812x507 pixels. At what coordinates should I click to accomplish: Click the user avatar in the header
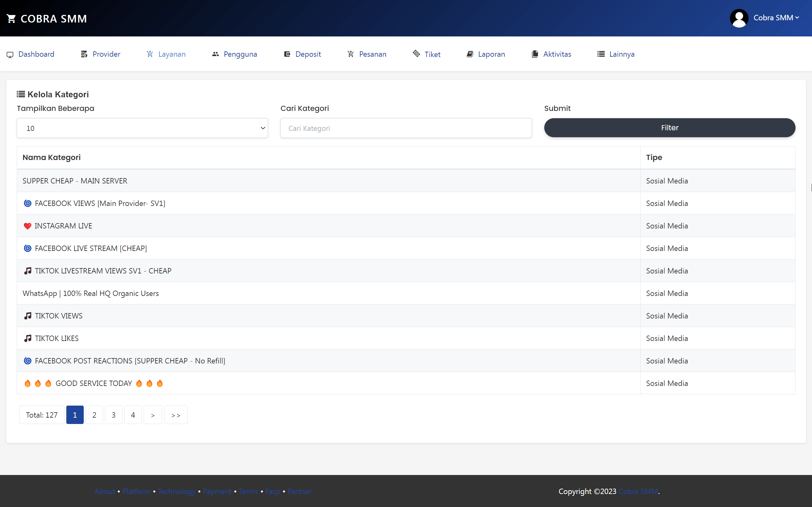click(x=738, y=18)
